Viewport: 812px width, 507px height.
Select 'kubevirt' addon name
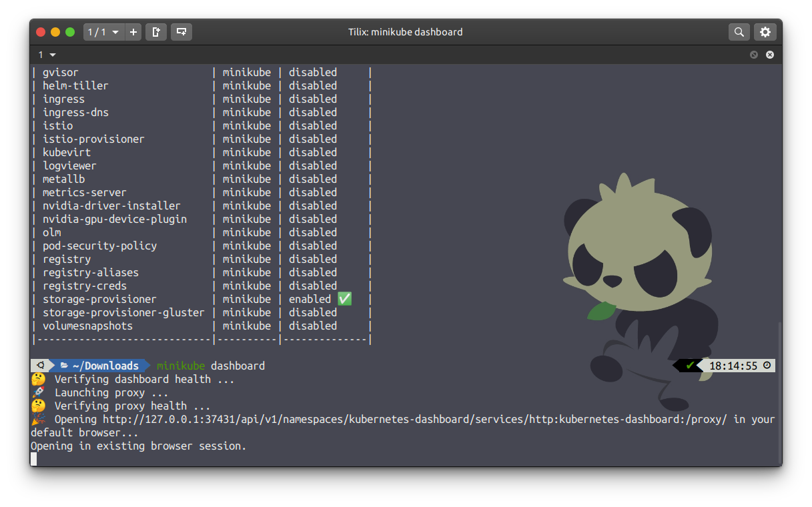coord(67,152)
